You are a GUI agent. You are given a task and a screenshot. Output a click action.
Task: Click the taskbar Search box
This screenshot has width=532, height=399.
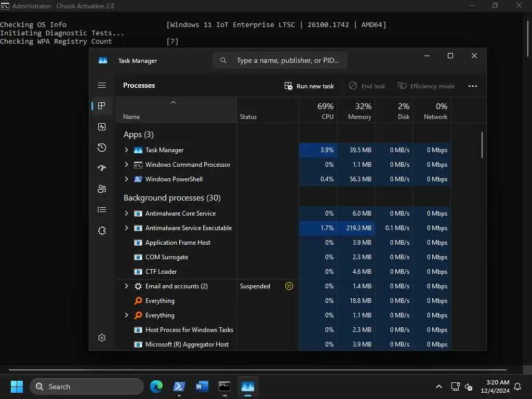coord(87,387)
